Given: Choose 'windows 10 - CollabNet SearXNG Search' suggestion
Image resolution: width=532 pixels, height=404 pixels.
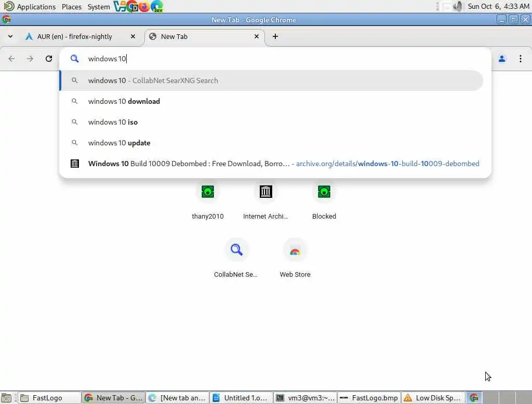Looking at the screenshot, I should (271, 80).
